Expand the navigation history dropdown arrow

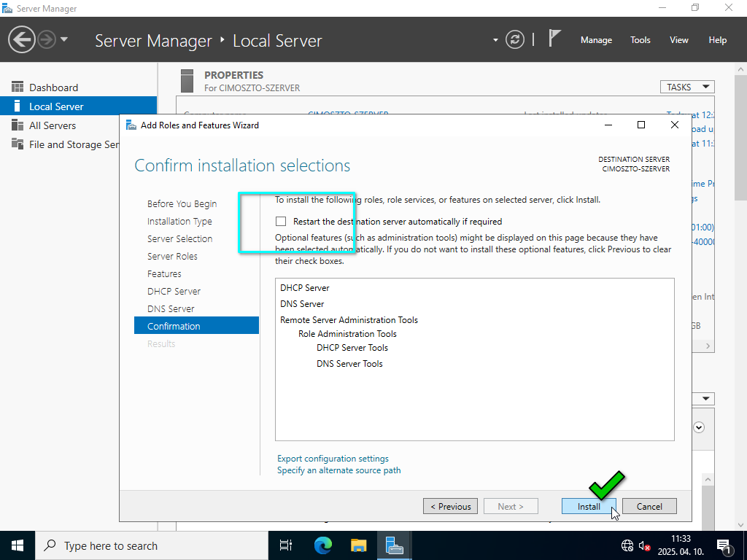[x=64, y=39]
